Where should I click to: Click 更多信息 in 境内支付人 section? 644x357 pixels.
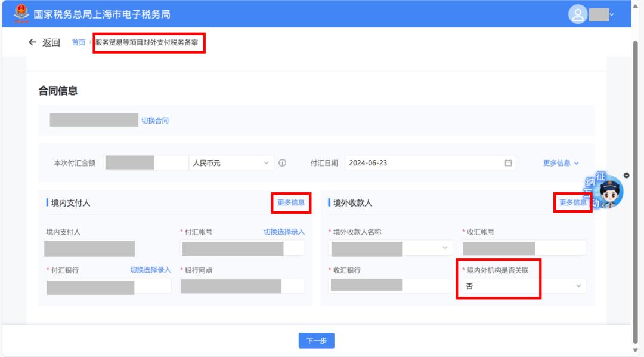point(291,202)
